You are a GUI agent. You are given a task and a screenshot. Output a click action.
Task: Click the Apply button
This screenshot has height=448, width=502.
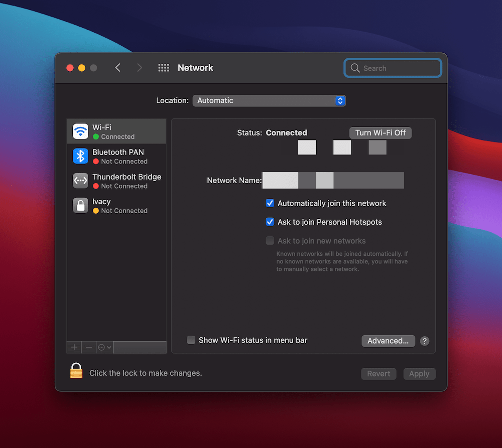click(x=419, y=374)
